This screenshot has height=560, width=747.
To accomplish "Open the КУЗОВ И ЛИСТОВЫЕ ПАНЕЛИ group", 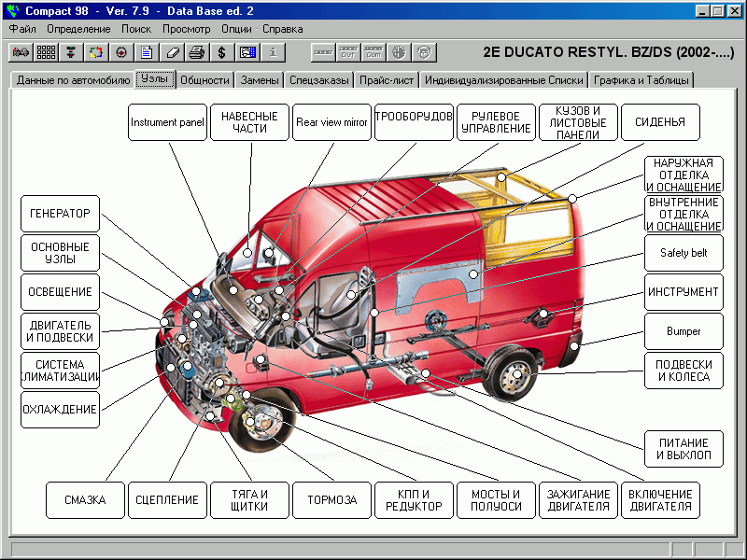I will (x=578, y=122).
